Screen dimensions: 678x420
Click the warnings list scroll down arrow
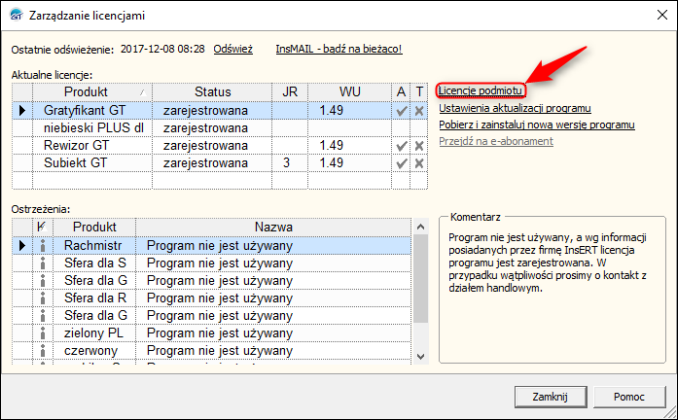(x=420, y=357)
